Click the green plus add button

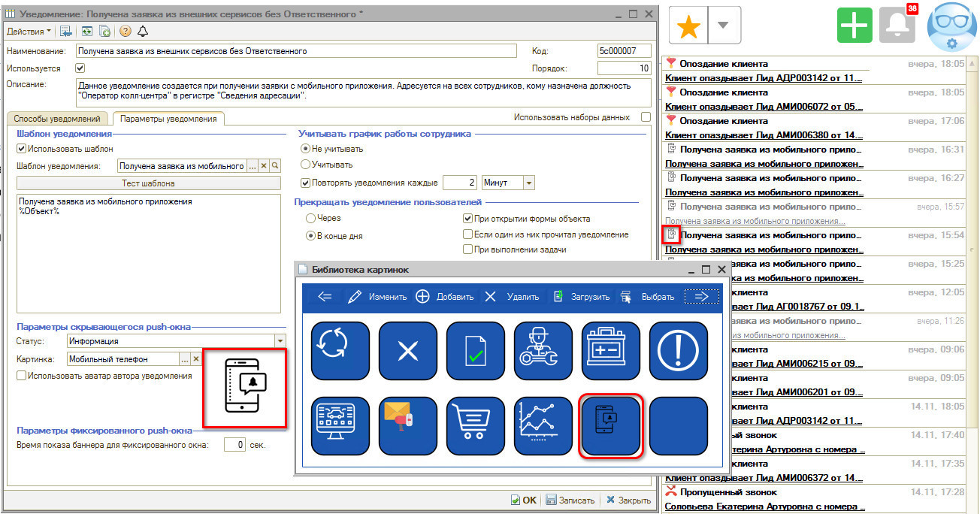click(854, 26)
